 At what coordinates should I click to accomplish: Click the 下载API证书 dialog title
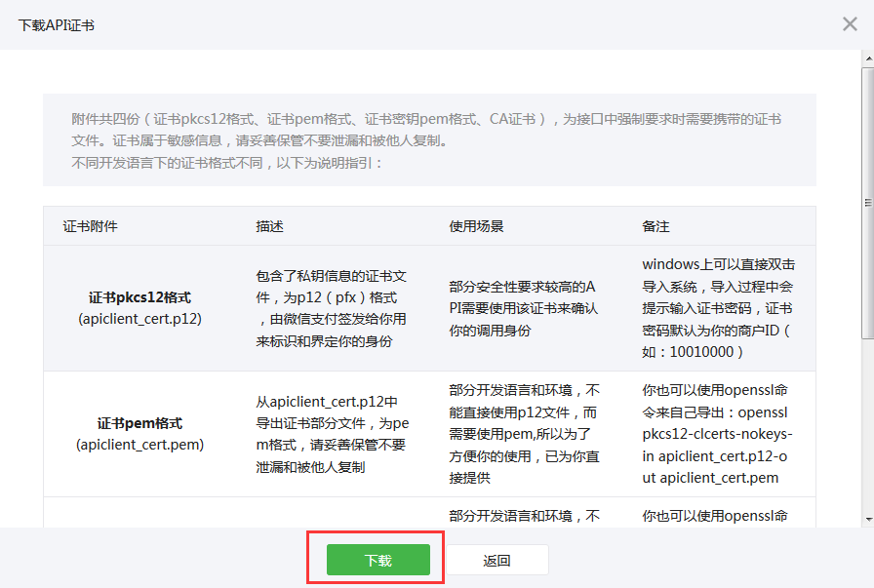(57, 25)
